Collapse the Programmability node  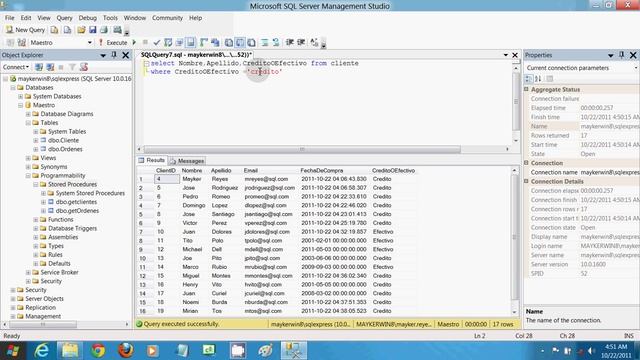(x=28, y=176)
